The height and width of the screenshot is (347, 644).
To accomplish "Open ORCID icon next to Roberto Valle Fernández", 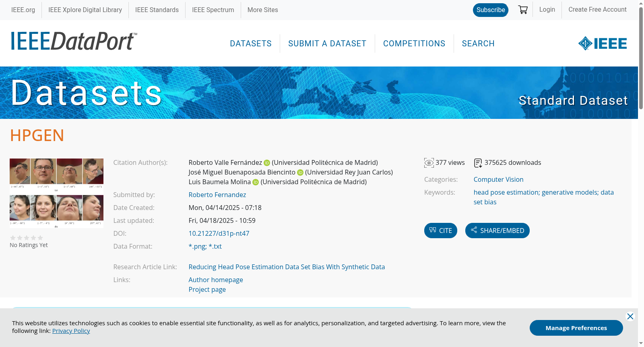I will pyautogui.click(x=267, y=163).
